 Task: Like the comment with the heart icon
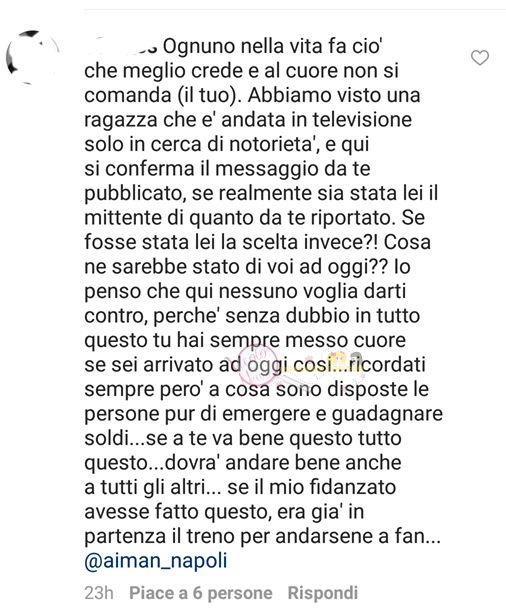[479, 58]
